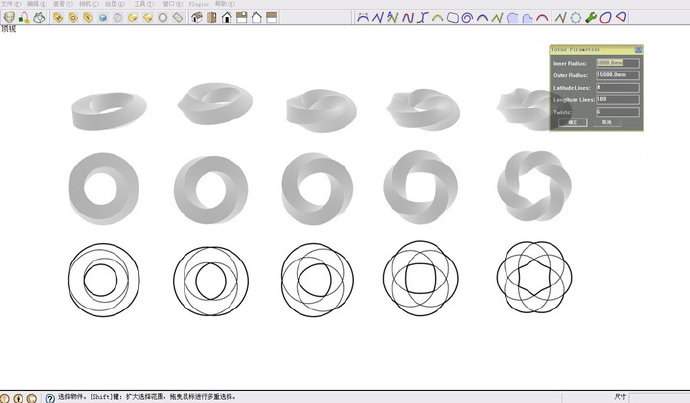The height and width of the screenshot is (403, 690).
Task: Click the red rounded closed-loop icon
Action: coord(606,18)
